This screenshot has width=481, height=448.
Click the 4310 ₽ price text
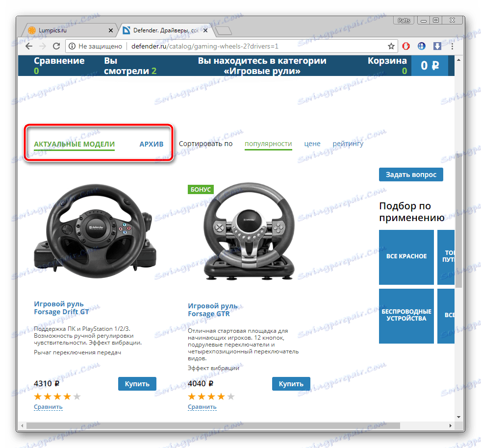tap(47, 384)
